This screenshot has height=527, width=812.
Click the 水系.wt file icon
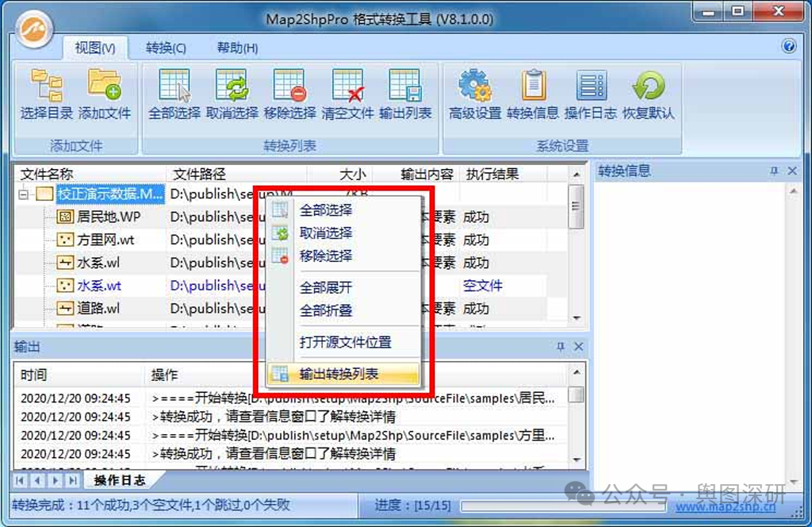pos(65,286)
